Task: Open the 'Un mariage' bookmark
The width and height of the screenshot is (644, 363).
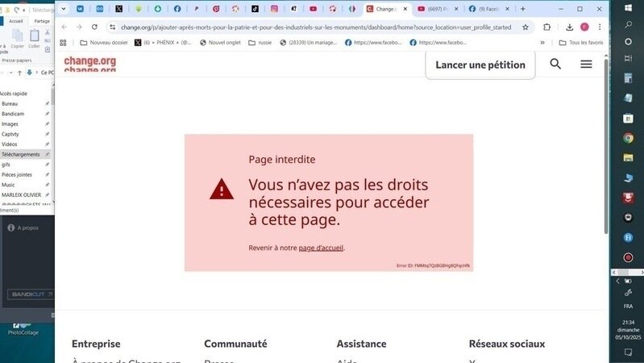Action: [308, 43]
